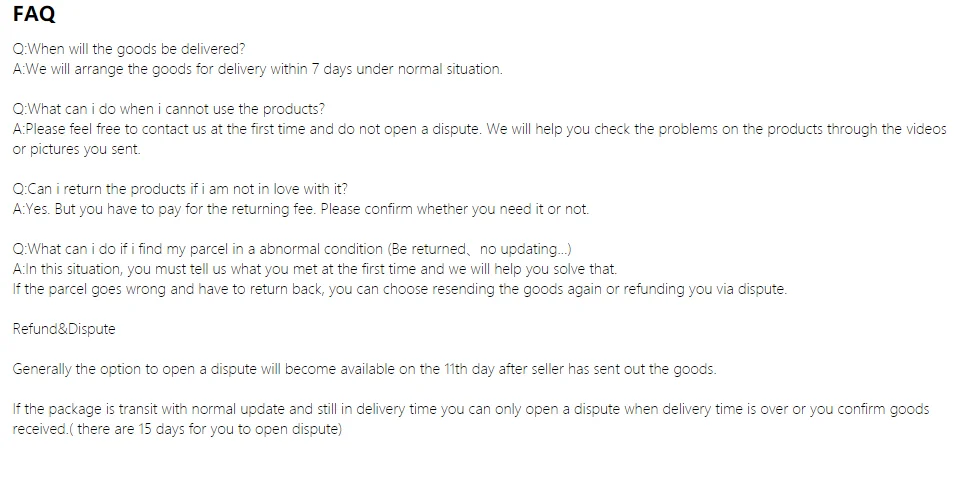This screenshot has width=972, height=484.
Task: Click the question 'When will the goods be delivered?'
Action: [x=129, y=49]
